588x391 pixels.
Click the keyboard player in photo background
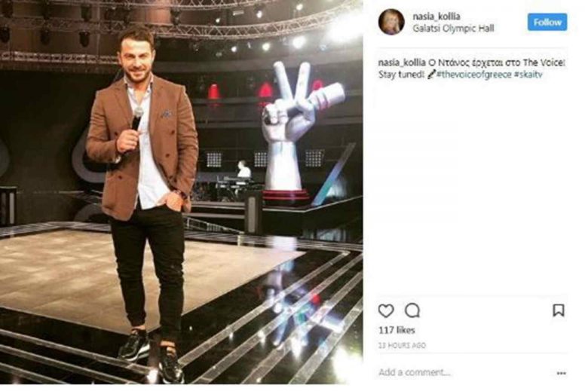pyautogui.click(x=243, y=170)
